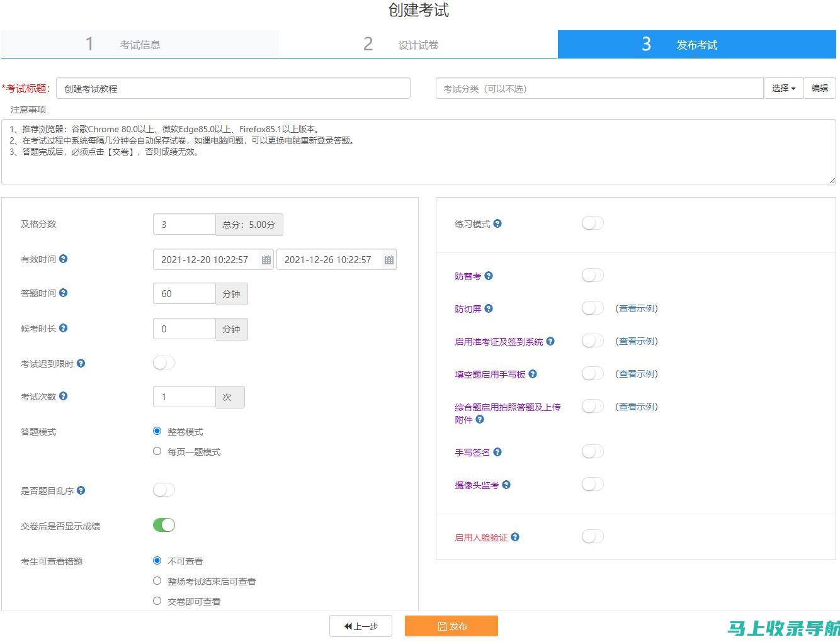Click help icon next to 摄像头监考

506,485
